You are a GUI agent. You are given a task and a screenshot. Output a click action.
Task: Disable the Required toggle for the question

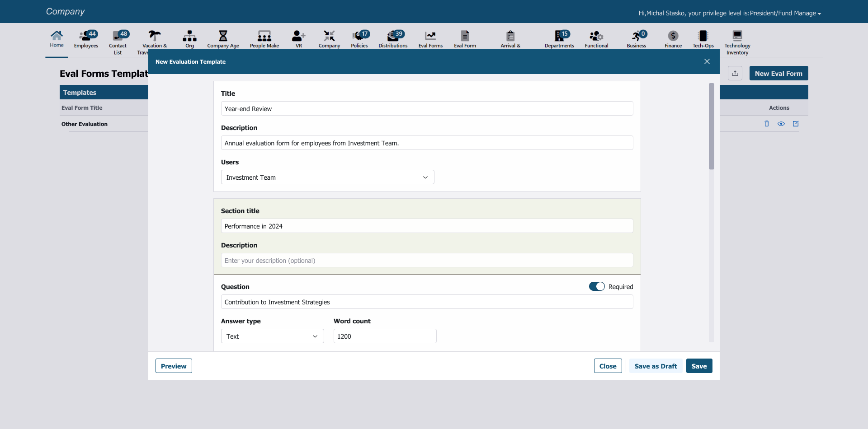[597, 286]
